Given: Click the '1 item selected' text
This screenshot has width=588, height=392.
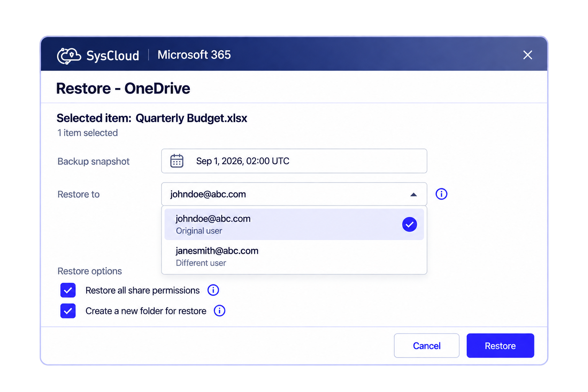Looking at the screenshot, I should (88, 133).
